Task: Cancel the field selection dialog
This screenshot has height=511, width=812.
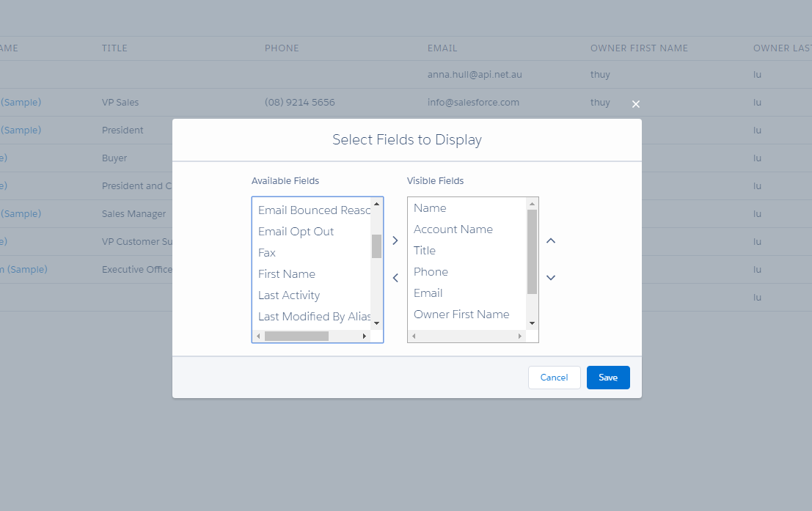Action: [554, 378]
